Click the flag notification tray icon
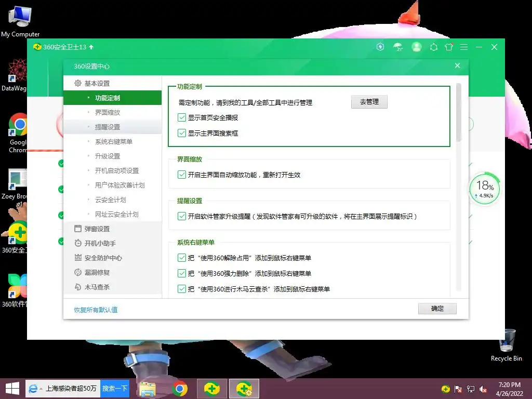532x399 pixels. tap(458, 389)
